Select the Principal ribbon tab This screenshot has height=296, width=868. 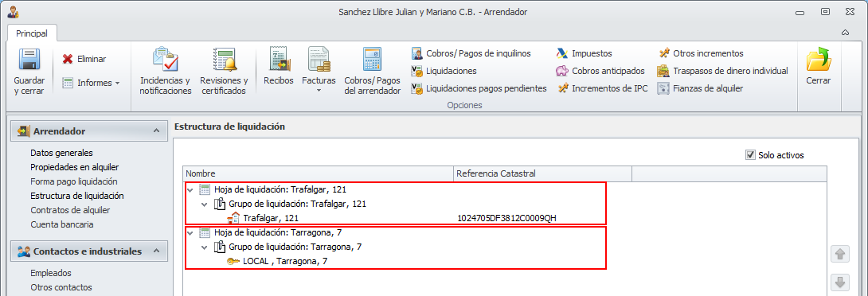(x=32, y=33)
